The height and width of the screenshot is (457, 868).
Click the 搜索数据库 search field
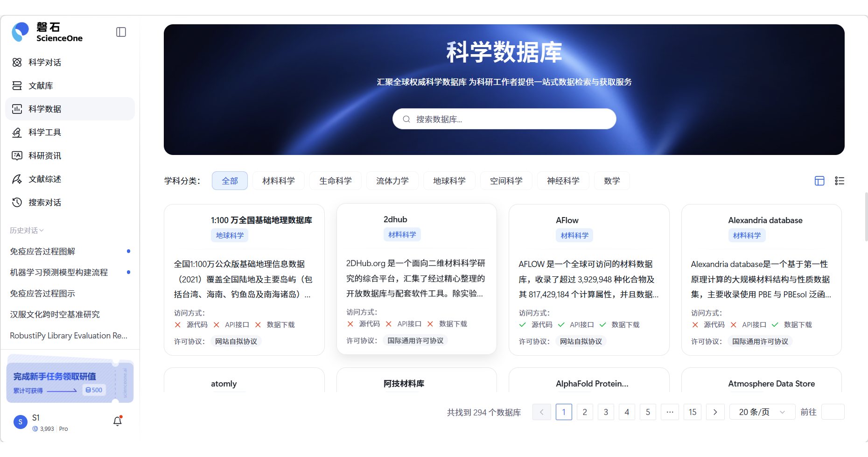[x=504, y=119]
